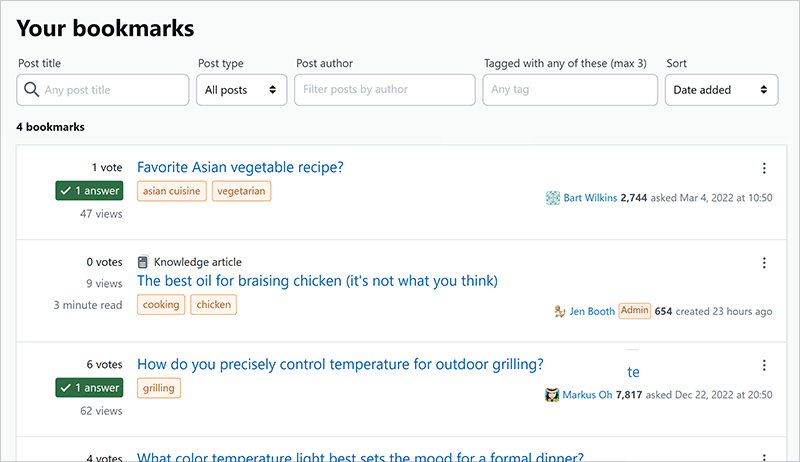Screen dimensions: 800x462
Task: Click Bart Wilkins' avatar icon
Action: (552, 198)
